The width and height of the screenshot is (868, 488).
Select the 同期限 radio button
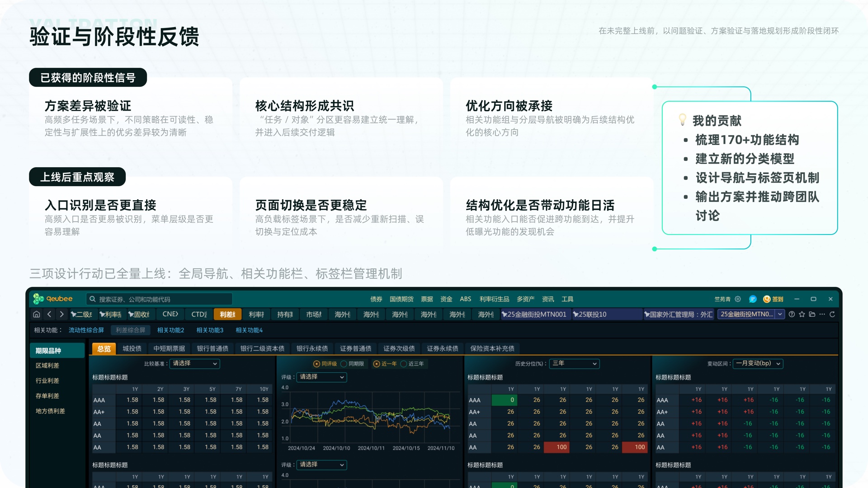pyautogui.click(x=344, y=364)
